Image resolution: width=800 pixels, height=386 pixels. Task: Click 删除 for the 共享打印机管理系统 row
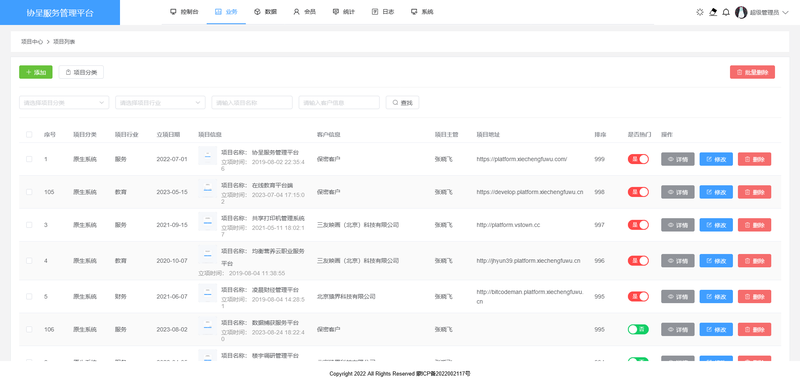coord(754,225)
